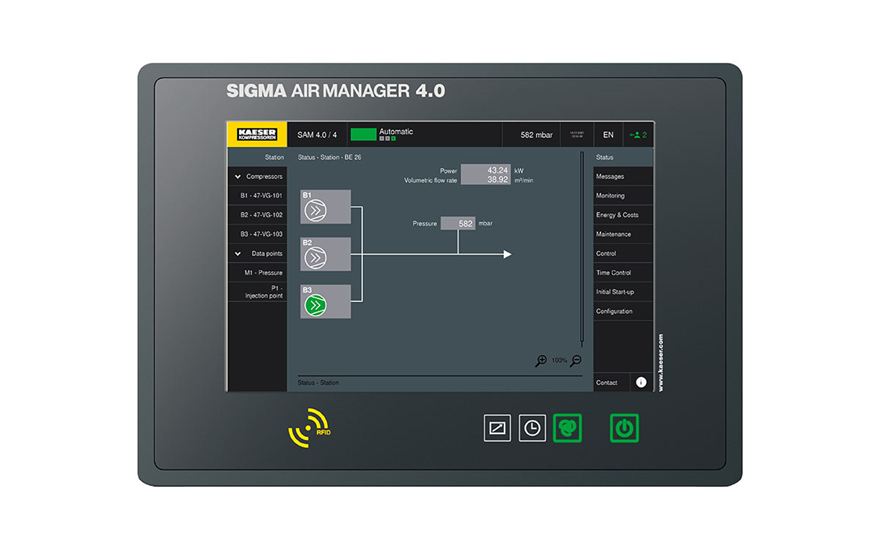The width and height of the screenshot is (880, 550).
Task: Select B1 - 47-VG-101 in the tree
Action: point(258,195)
